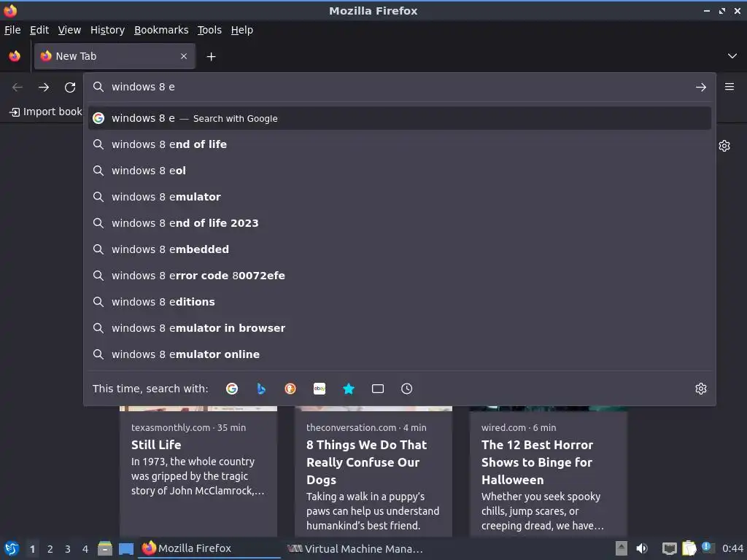Click the show desktop taskbar icon
The width and height of the screenshot is (747, 560).
[x=126, y=549]
